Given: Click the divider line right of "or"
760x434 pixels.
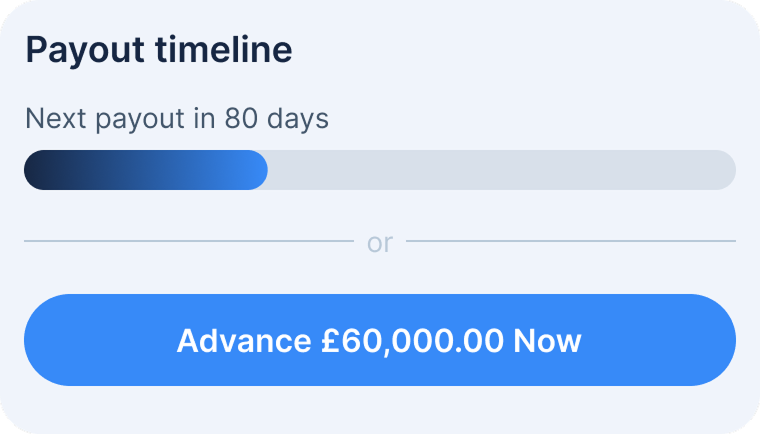Looking at the screenshot, I should [570, 241].
